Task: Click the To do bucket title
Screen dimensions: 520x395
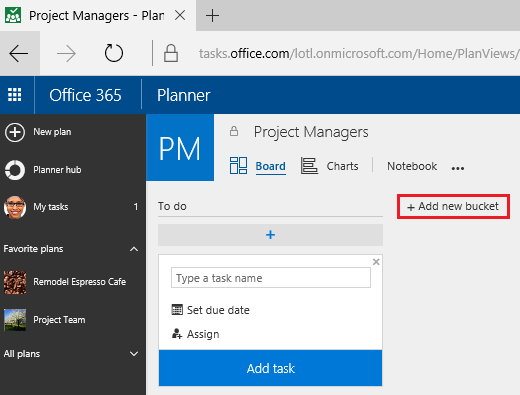Action: coord(172,206)
